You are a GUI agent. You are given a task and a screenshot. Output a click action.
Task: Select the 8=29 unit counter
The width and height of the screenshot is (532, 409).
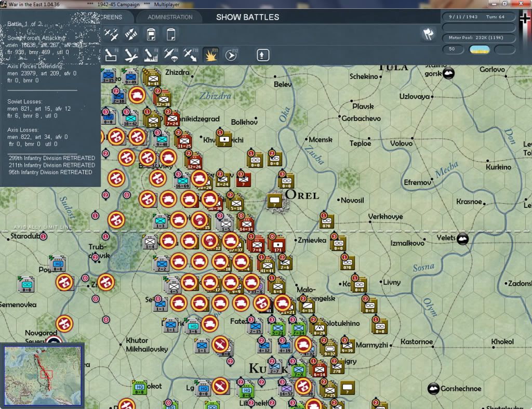point(320,328)
